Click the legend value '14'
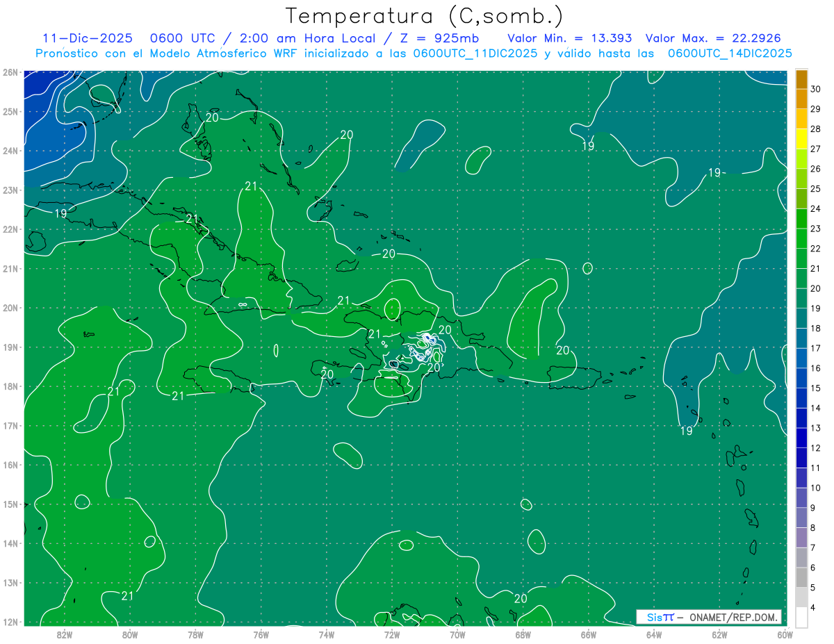 pyautogui.click(x=816, y=408)
